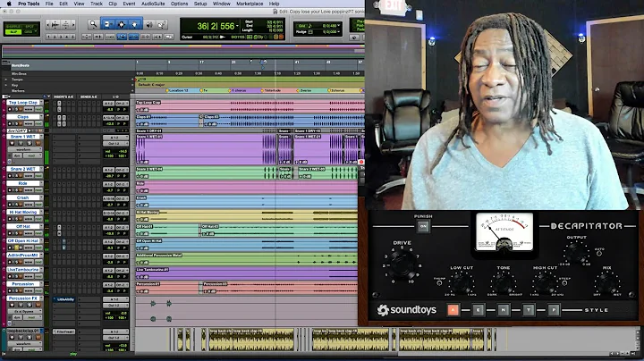The height and width of the screenshot is (361, 644).
Task: Open the Setup menu
Action: click(200, 4)
